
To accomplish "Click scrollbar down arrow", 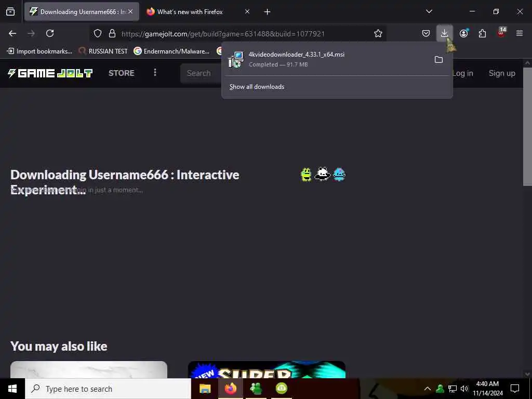I will (527, 374).
